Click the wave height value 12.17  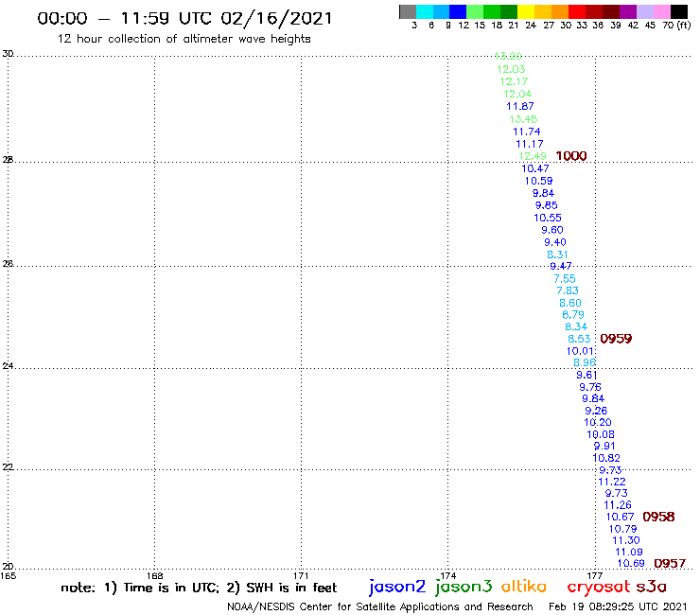coord(514,81)
